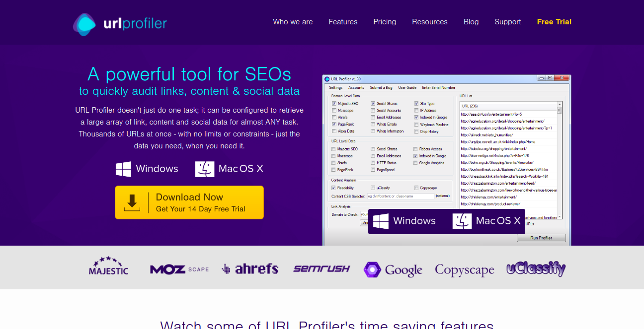
Task: Check Mozscape under Domain Level Data
Action: click(x=334, y=111)
